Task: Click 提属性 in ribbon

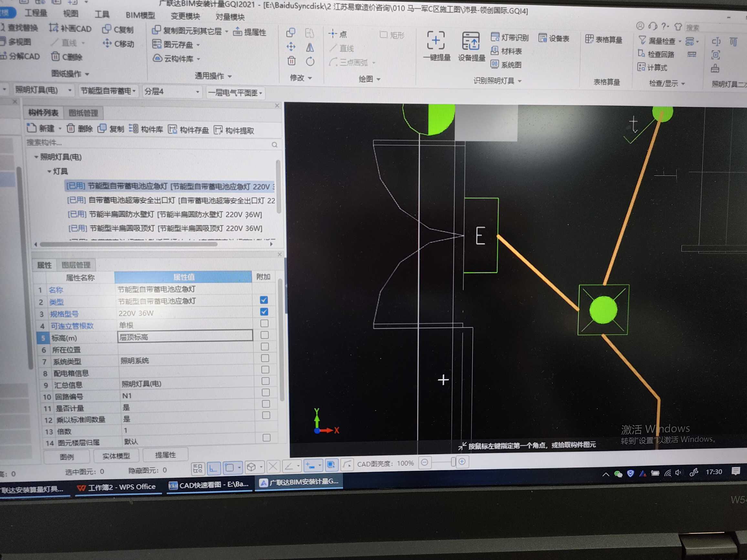Action: (249, 32)
